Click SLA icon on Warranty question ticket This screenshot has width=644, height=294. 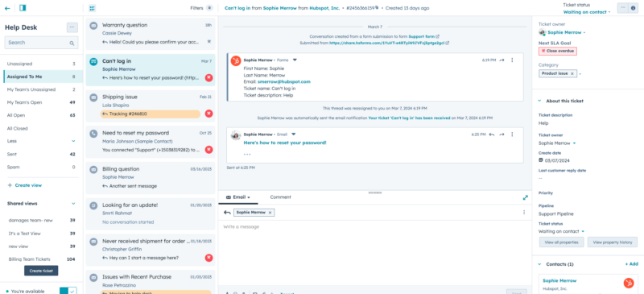tap(209, 42)
